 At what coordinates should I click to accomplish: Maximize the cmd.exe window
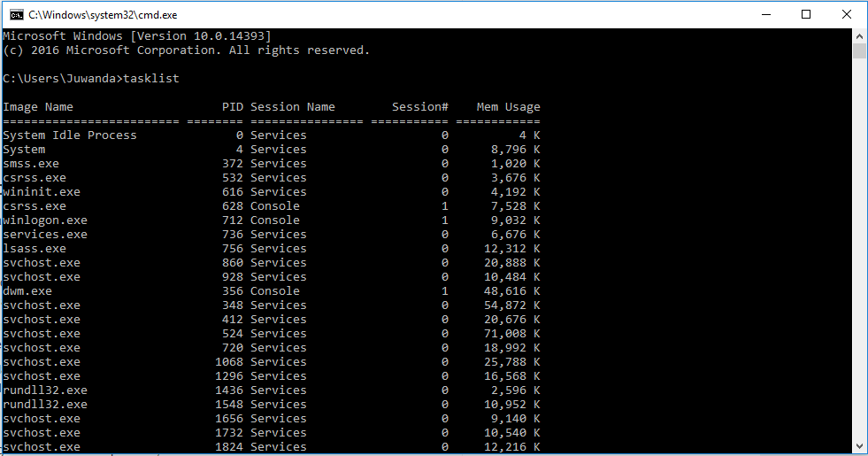point(806,14)
